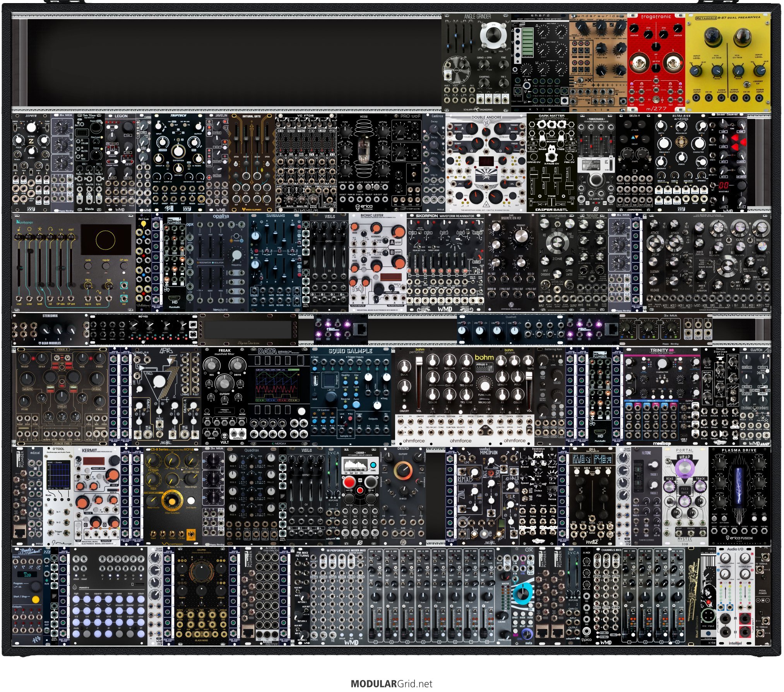The width and height of the screenshot is (784, 692).
Task: Select the yellow Metasonix R-57 preamp module
Action: pos(728,63)
